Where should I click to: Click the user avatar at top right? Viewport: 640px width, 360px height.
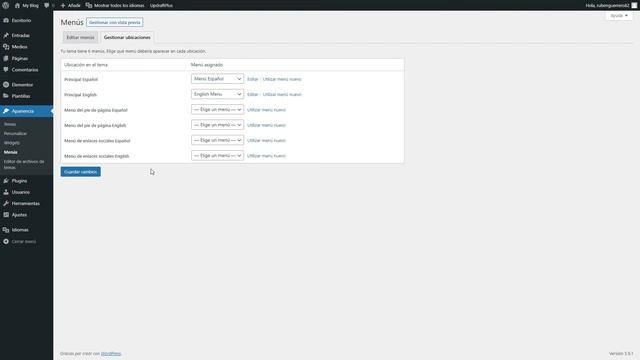click(634, 5)
